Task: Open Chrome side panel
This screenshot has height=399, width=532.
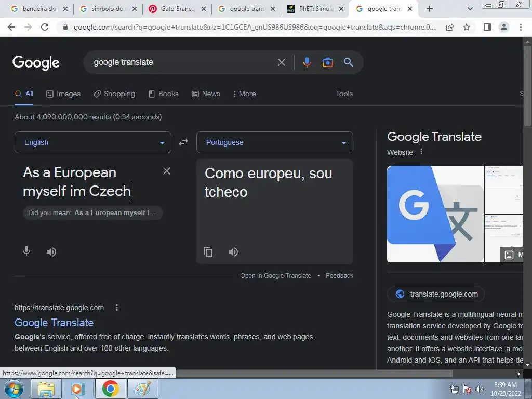Action: tap(487, 27)
